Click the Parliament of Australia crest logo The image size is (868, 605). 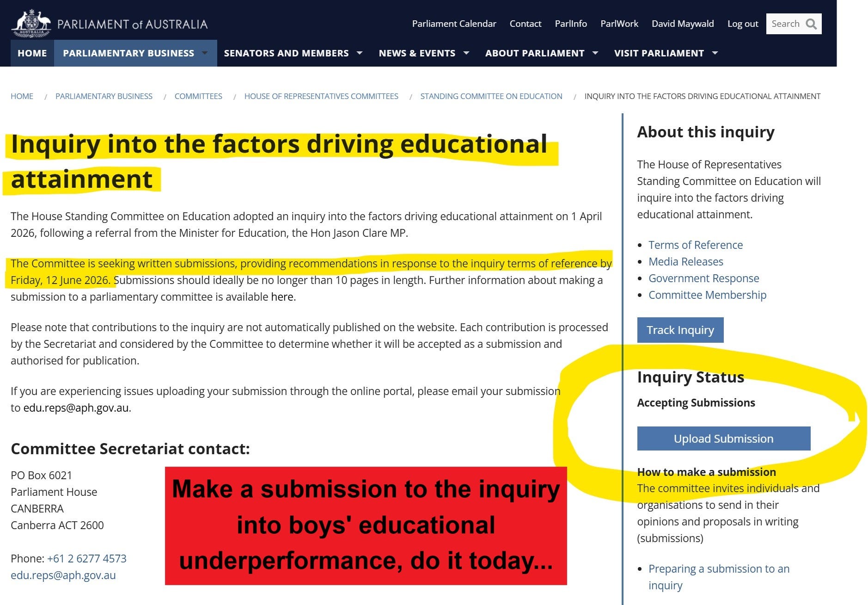[x=31, y=24]
